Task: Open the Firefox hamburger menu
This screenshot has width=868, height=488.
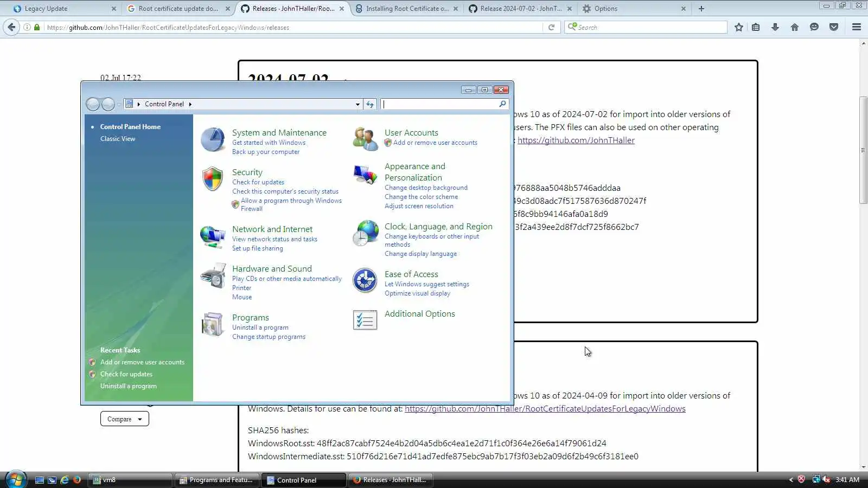Action: tap(857, 27)
